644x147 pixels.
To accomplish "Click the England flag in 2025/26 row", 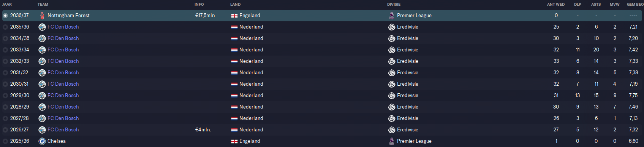I will coord(234,141).
